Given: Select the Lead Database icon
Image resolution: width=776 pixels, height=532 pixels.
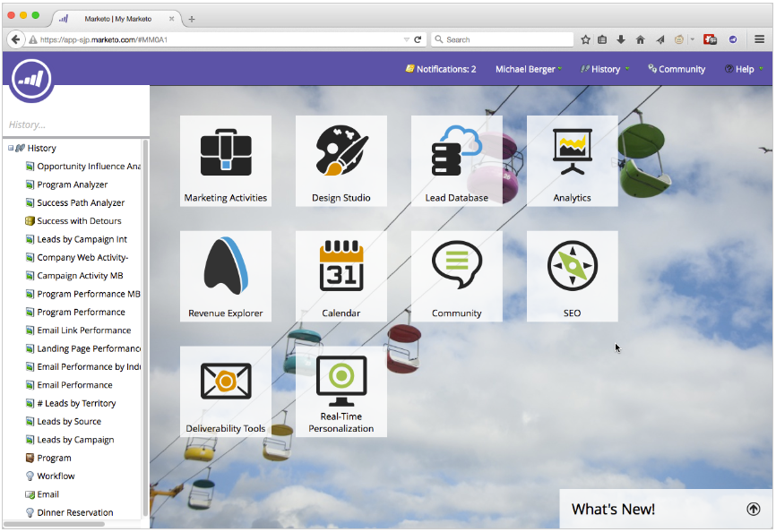Looking at the screenshot, I should pos(457,159).
